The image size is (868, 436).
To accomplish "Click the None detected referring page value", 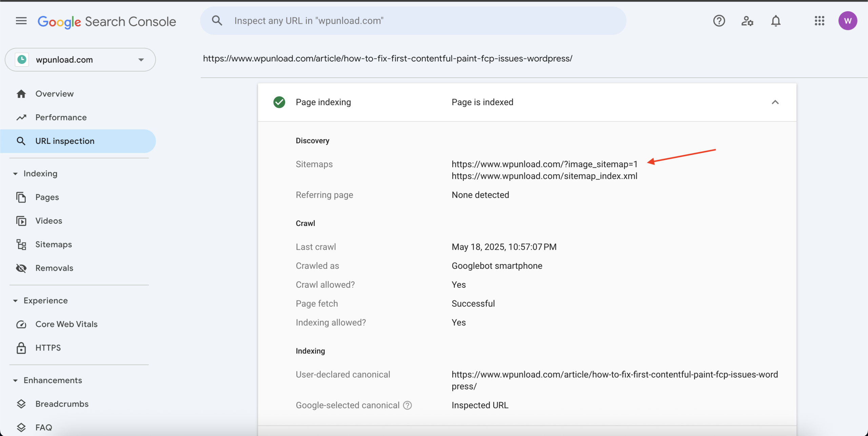I will point(480,195).
